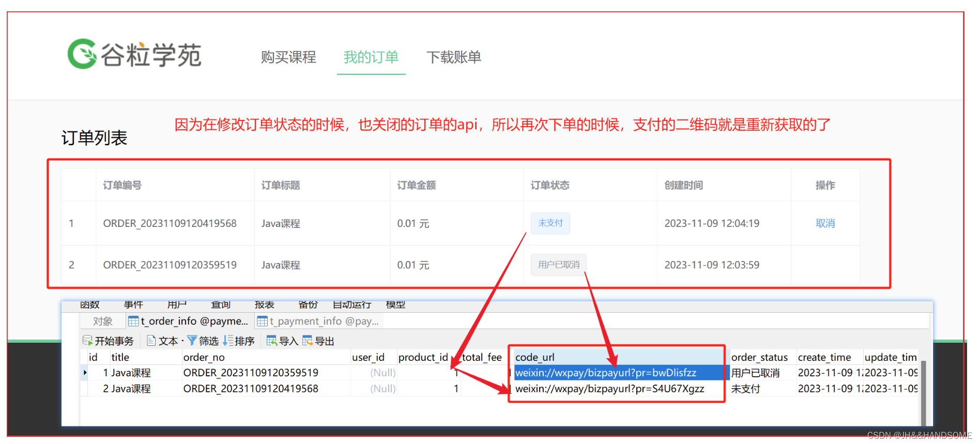Open the 购买课程 tab
This screenshot has height=444, width=980.
(x=288, y=57)
